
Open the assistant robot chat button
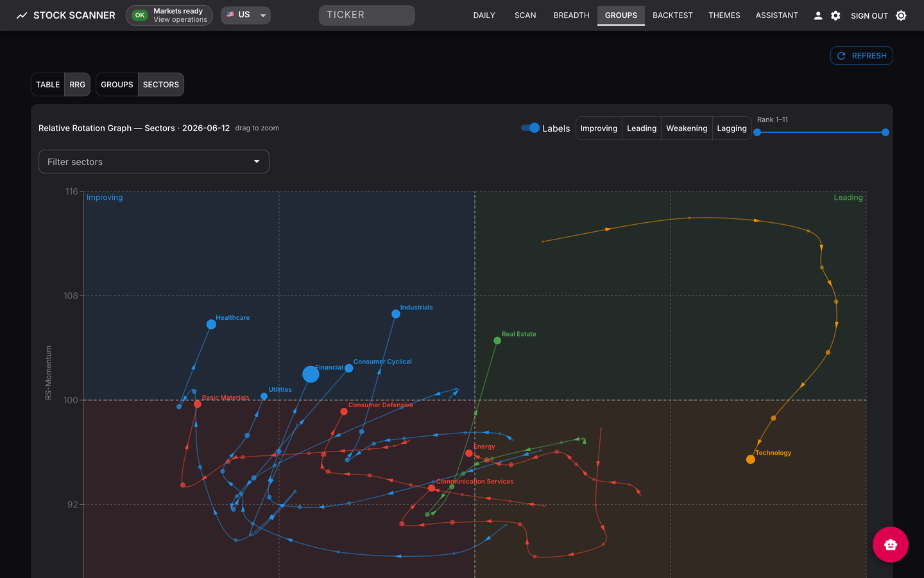coord(891,545)
